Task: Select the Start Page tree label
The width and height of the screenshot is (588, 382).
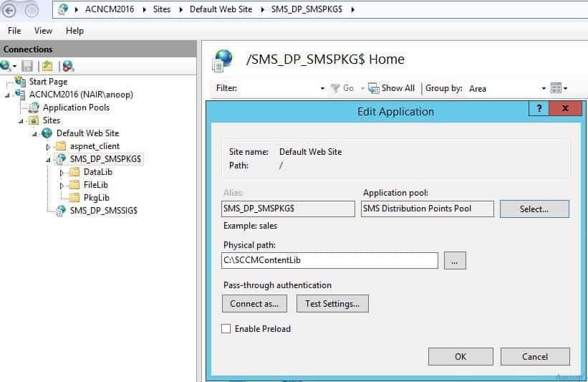Action: [x=49, y=82]
